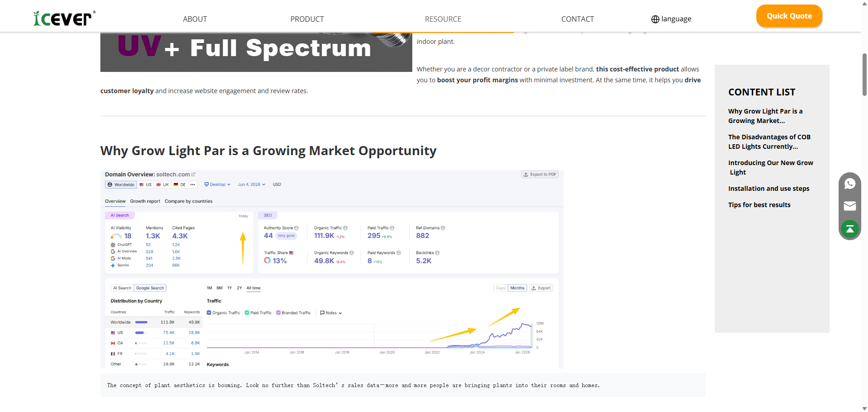The width and height of the screenshot is (868, 412).
Task: Open the WhatsApp chat floating icon
Action: pos(850,184)
